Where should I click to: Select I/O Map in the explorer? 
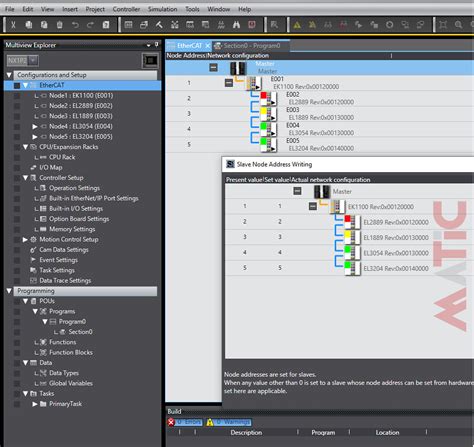click(51, 167)
